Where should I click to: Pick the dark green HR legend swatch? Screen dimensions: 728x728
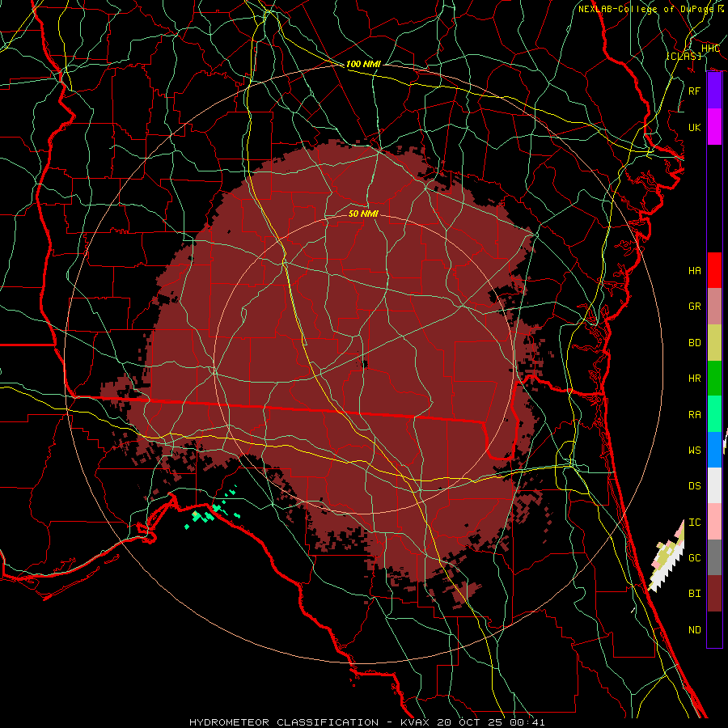[714, 379]
